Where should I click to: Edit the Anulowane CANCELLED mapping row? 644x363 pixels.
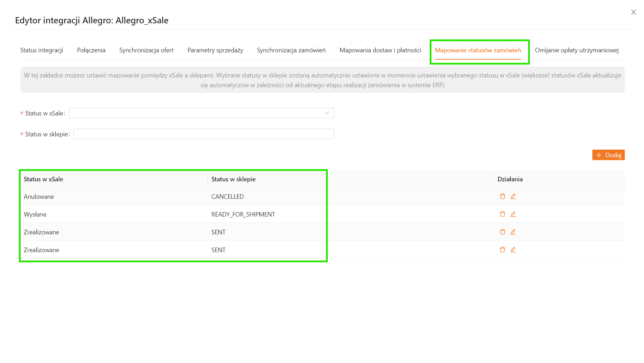coord(513,196)
